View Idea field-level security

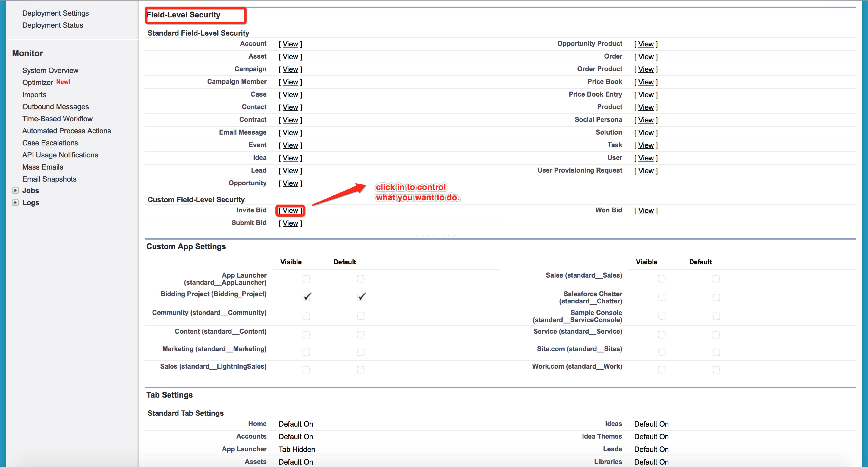pos(290,158)
